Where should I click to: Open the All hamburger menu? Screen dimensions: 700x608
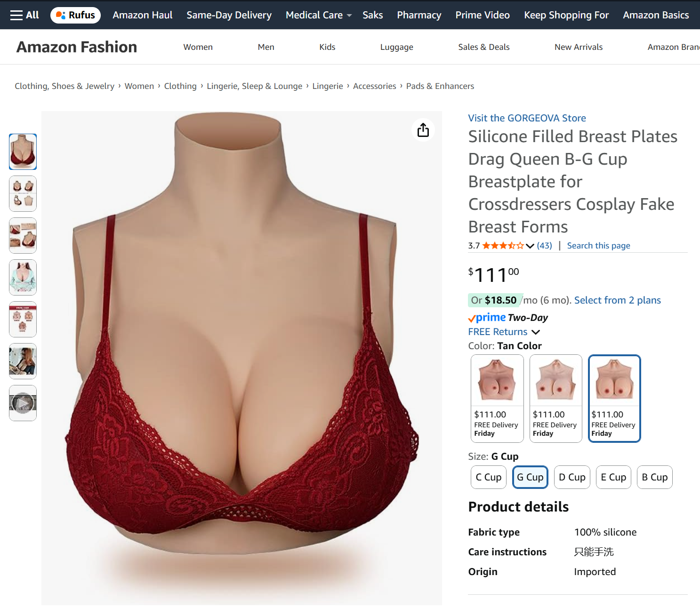tap(24, 15)
